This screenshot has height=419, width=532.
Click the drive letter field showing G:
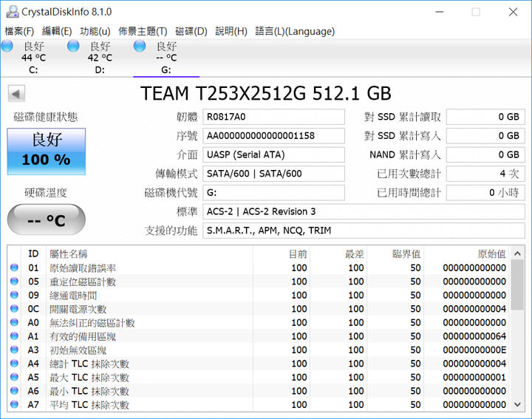click(273, 193)
